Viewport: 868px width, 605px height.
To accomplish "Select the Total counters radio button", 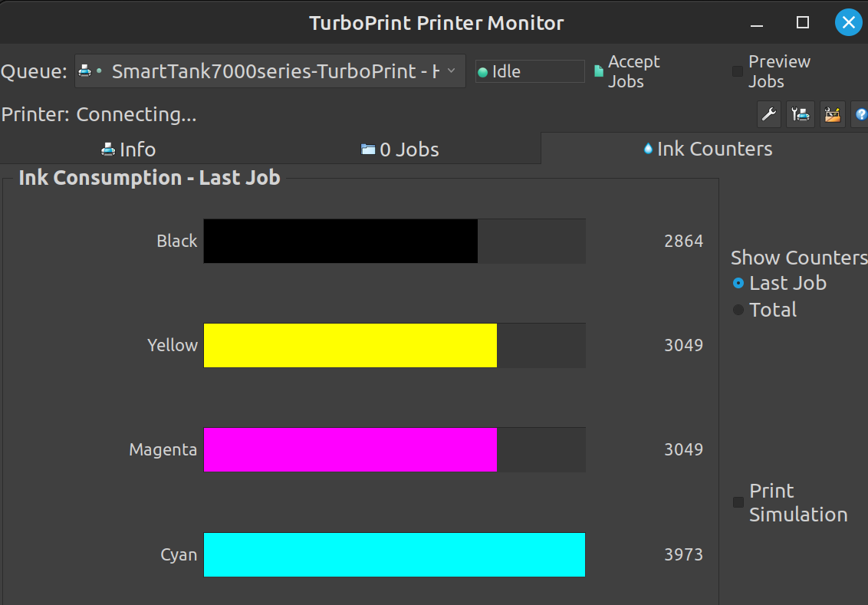I will pyautogui.click(x=738, y=310).
